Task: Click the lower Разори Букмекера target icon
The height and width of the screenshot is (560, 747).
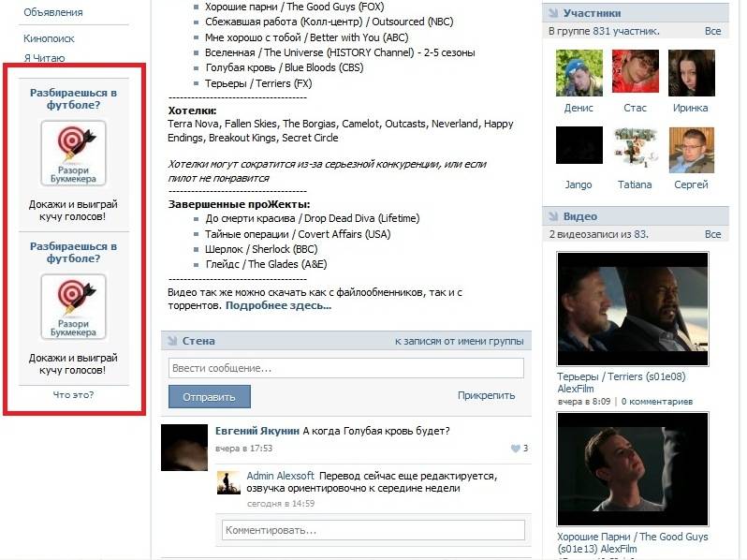Action: pos(73,306)
